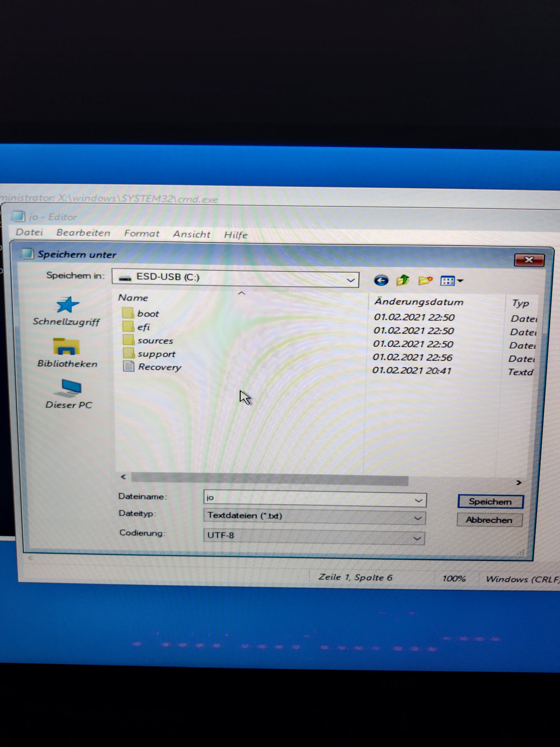This screenshot has width=560, height=747.
Task: Open Bibliotheken in left places bar
Action: pyautogui.click(x=67, y=352)
